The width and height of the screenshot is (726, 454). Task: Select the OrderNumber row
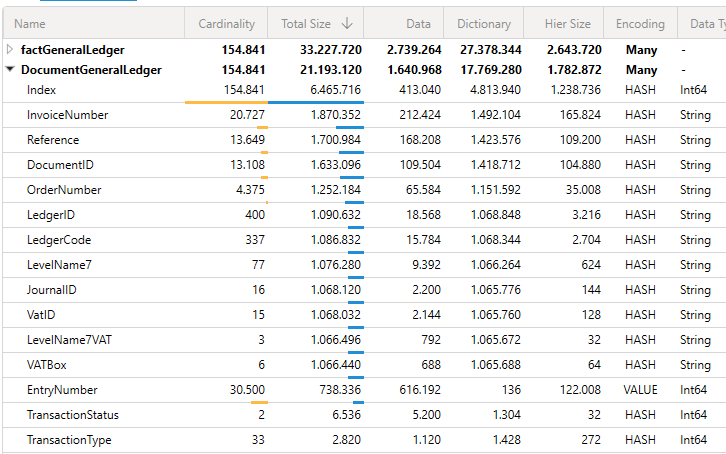[x=64, y=190]
